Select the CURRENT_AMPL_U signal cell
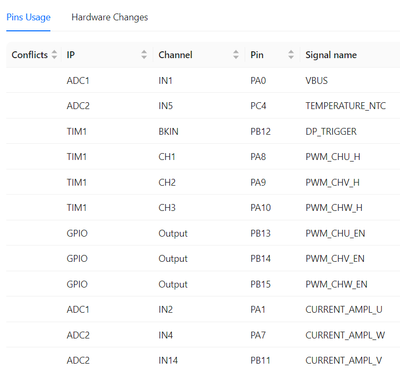 coord(344,310)
